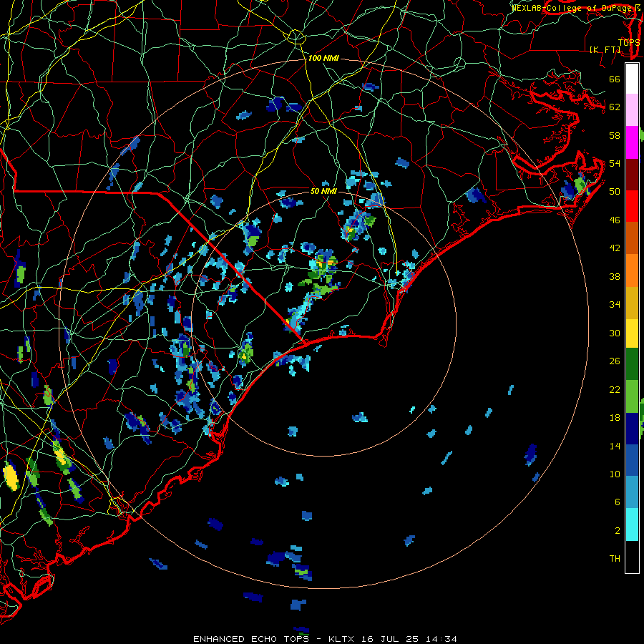Click the dark green 30 kft legend swatch
This screenshot has height=644, width=644.
tap(632, 364)
